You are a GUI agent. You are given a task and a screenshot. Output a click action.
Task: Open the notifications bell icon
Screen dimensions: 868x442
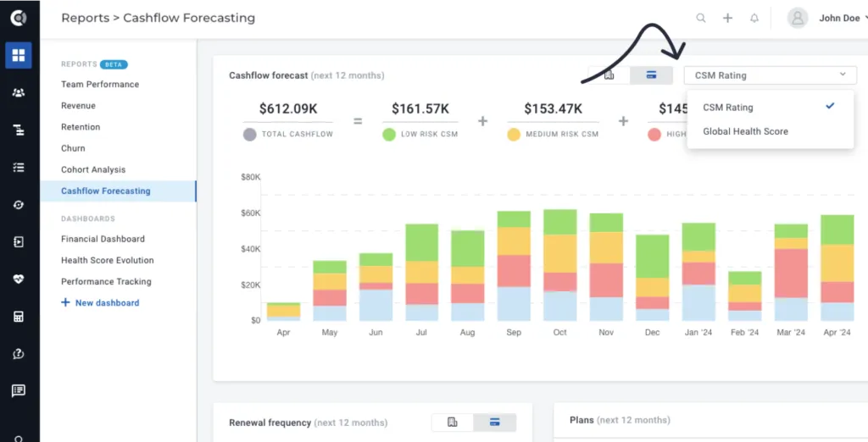pyautogui.click(x=754, y=19)
